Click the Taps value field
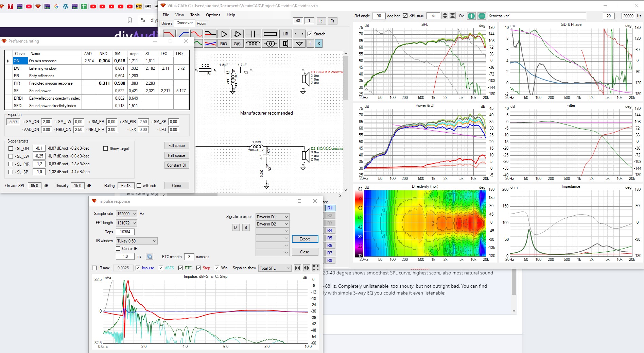 tap(125, 232)
